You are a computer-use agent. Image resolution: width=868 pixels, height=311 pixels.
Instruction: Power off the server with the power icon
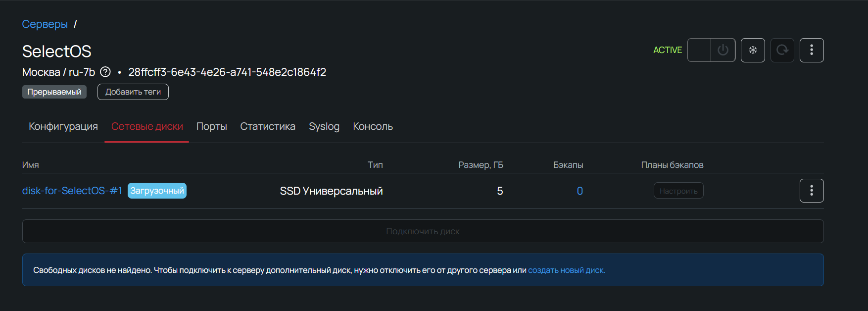[723, 50]
